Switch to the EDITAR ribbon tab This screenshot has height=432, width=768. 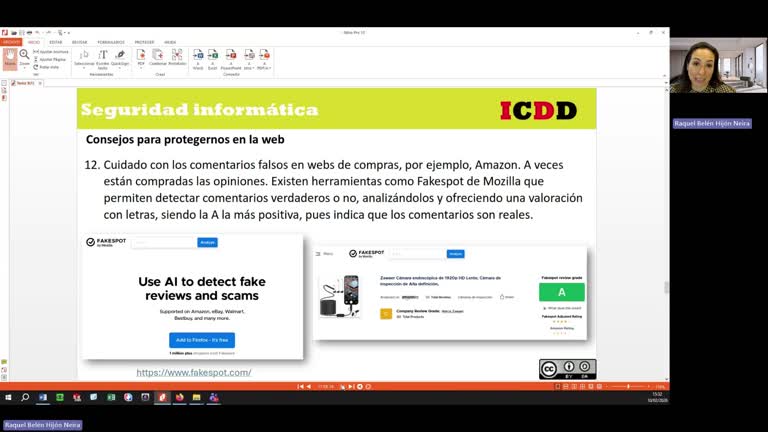[56, 42]
